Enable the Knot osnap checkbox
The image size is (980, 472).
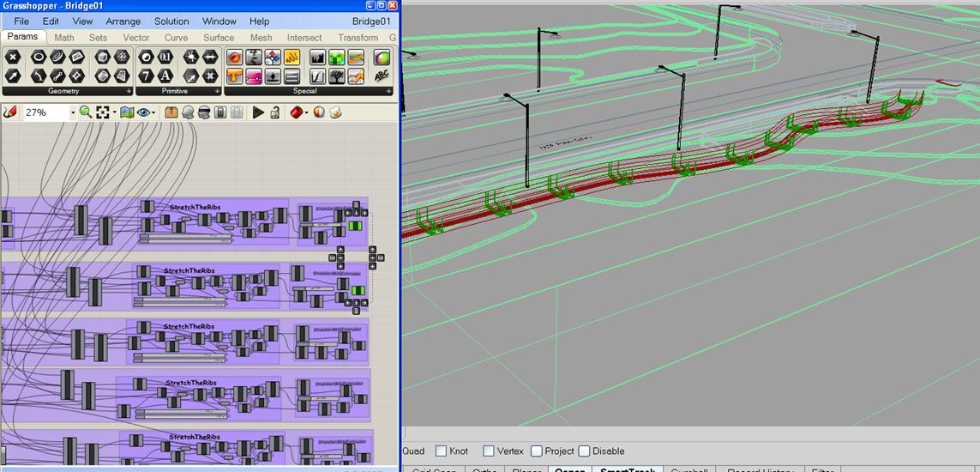441,451
